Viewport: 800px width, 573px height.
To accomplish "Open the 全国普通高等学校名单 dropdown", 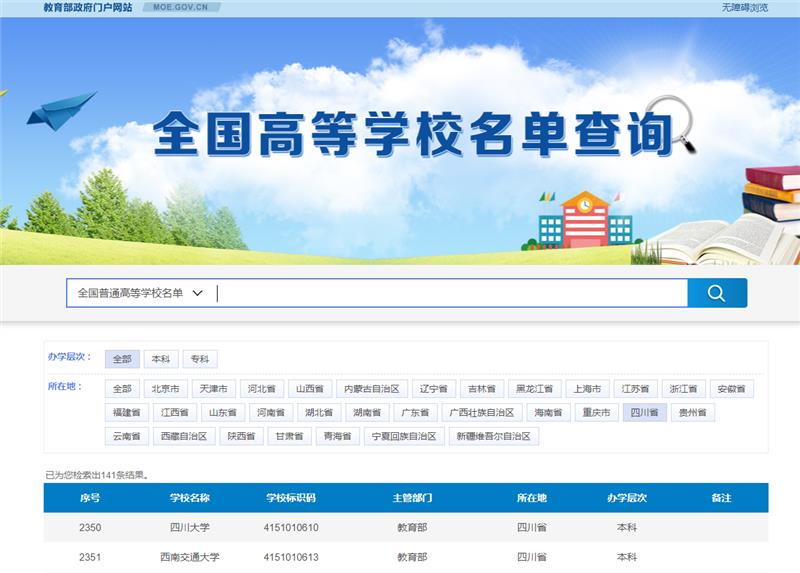I will pyautogui.click(x=140, y=293).
